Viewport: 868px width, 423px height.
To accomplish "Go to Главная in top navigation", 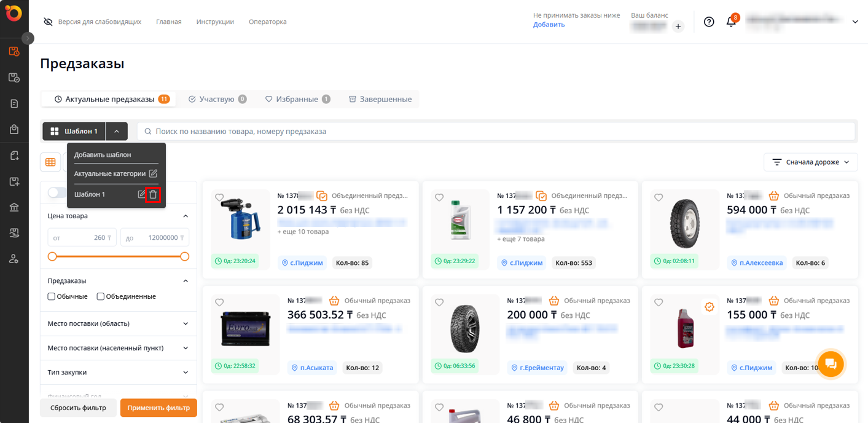I will pyautogui.click(x=169, y=22).
